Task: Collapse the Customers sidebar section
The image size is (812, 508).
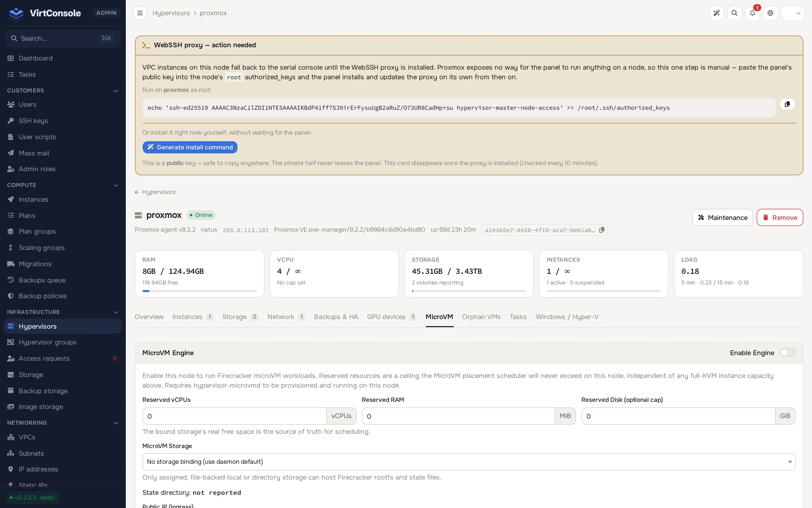Action: coord(63,90)
